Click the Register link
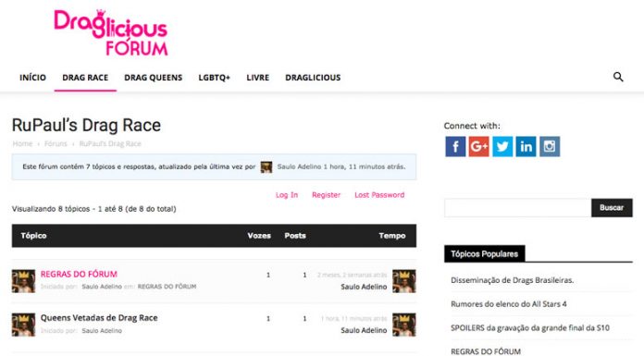The width and height of the screenshot is (644, 356). [326, 195]
